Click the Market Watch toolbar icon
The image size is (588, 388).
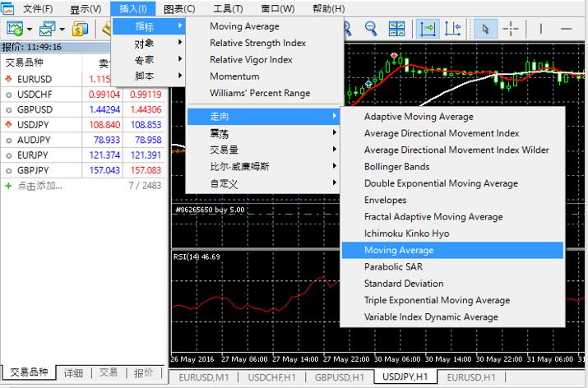tap(80, 29)
